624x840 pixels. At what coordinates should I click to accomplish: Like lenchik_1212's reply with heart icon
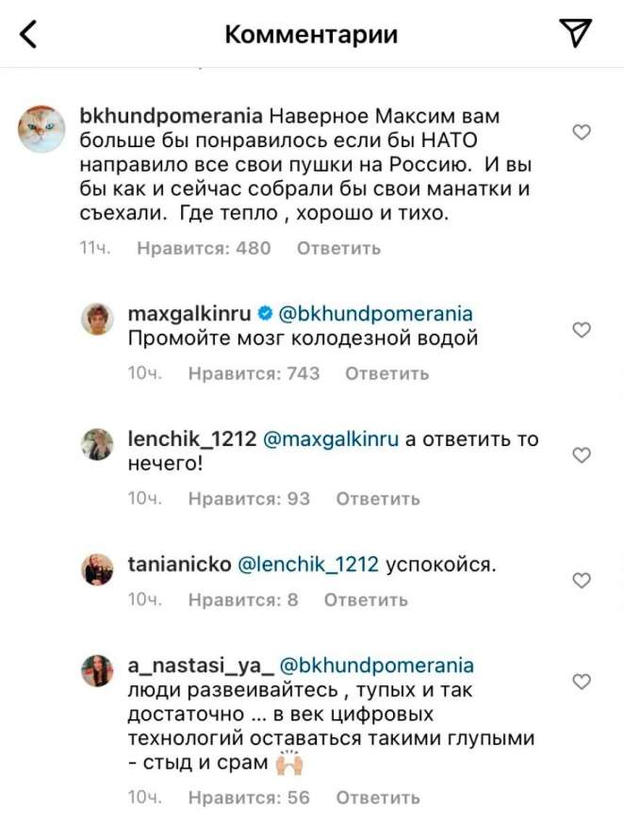point(582,454)
